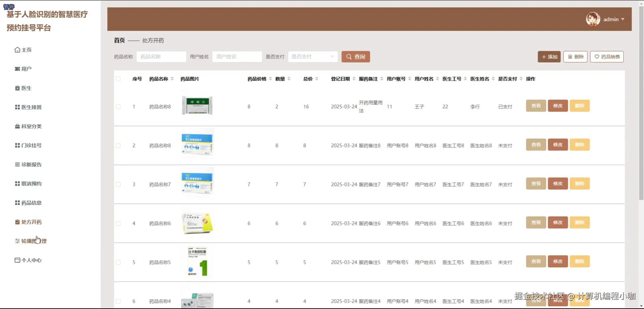Click the admin avatar picture
The image size is (644, 309).
593,19
